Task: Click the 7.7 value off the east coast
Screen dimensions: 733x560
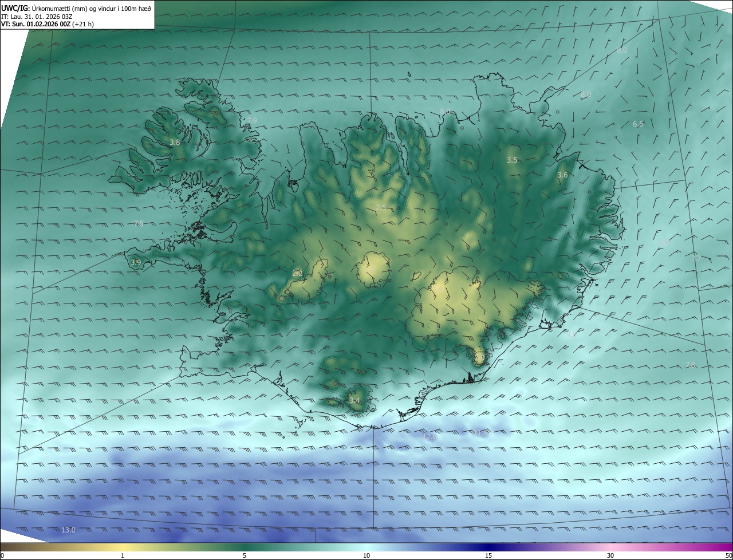Action: point(696,258)
